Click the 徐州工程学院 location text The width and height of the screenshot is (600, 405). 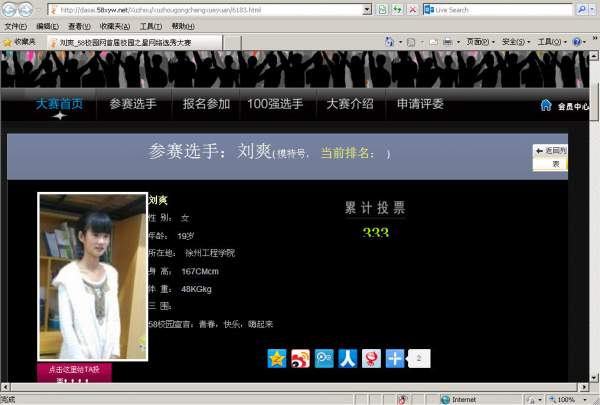210,253
